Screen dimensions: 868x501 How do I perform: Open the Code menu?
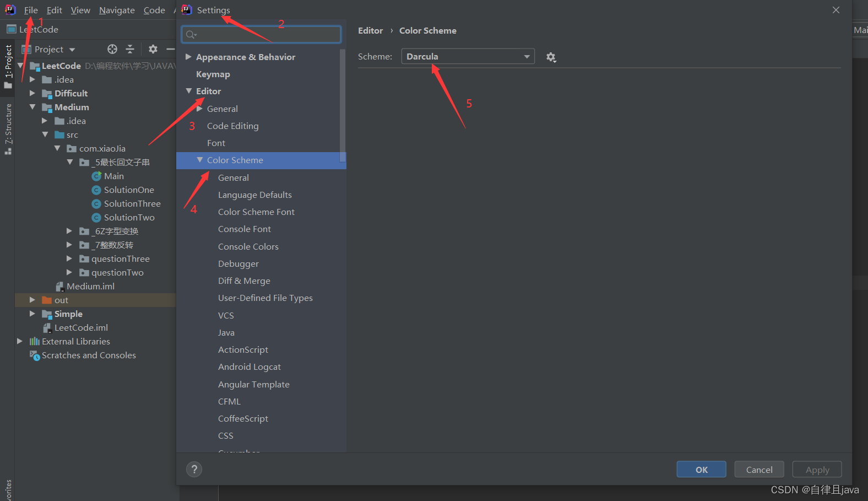[x=154, y=10]
